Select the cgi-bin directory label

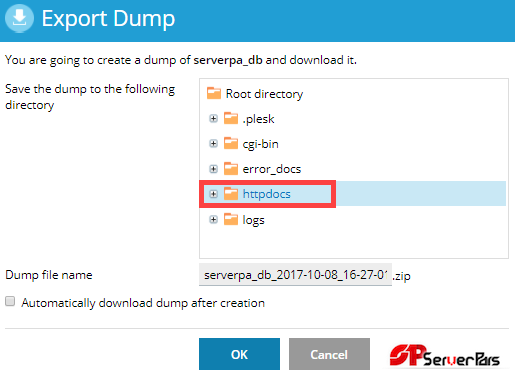coord(260,144)
